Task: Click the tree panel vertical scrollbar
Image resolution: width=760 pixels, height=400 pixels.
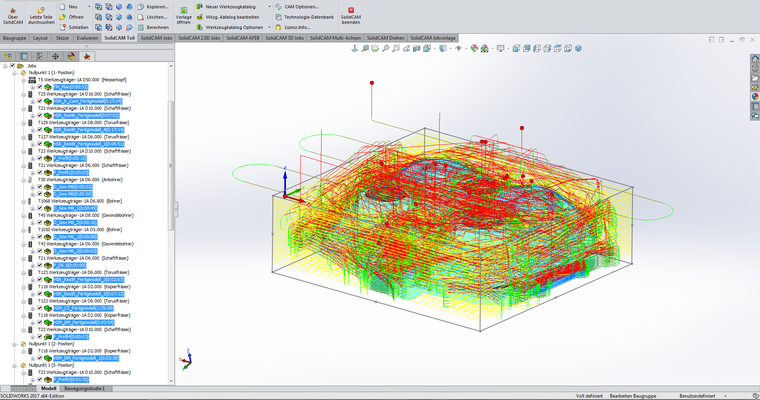Action: pos(171,165)
